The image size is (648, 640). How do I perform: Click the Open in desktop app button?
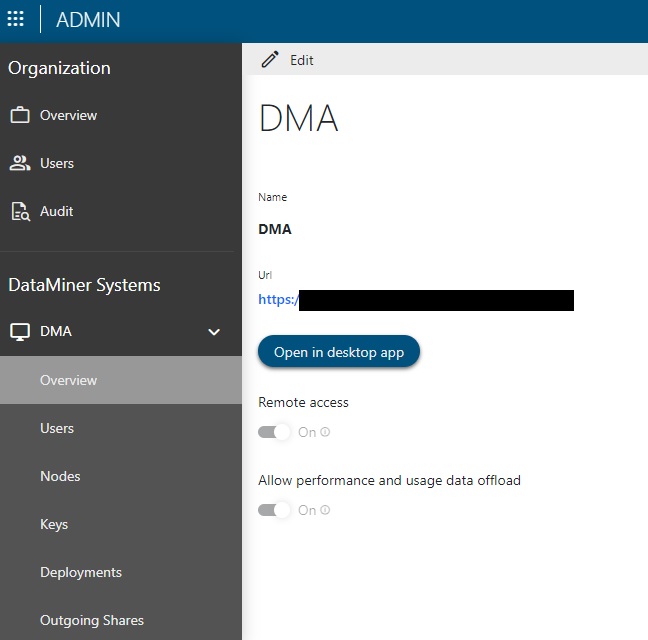[x=339, y=352]
